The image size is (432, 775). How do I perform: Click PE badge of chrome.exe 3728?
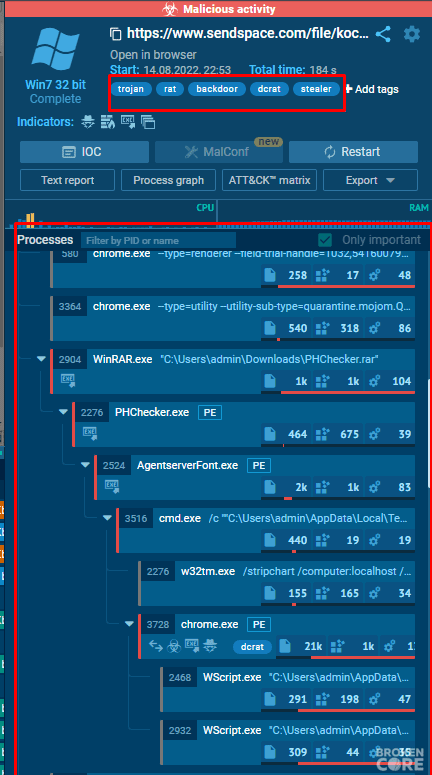[x=259, y=625]
